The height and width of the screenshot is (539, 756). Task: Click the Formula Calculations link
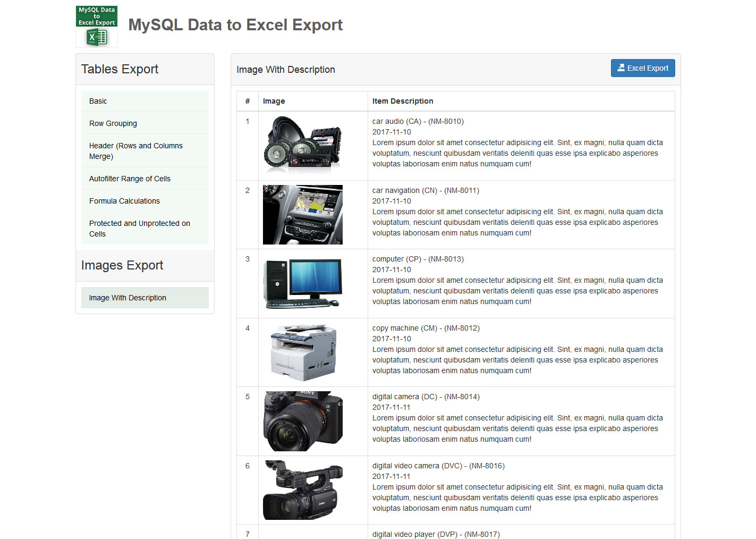[x=124, y=201]
